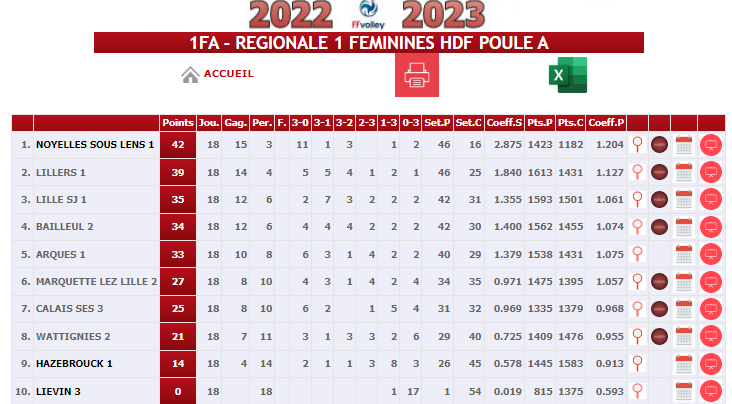
Task: Click the FFvolley logo at top
Action: [368, 15]
